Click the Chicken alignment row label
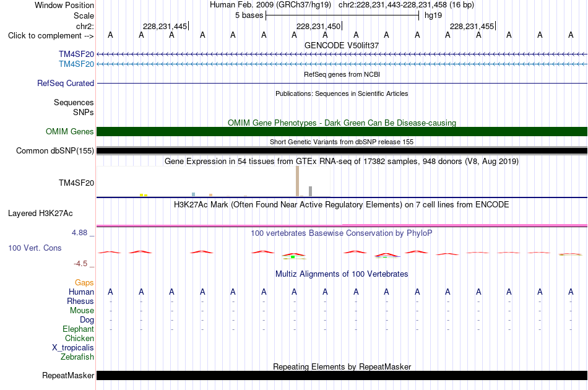The image size is (588, 390). (79, 338)
